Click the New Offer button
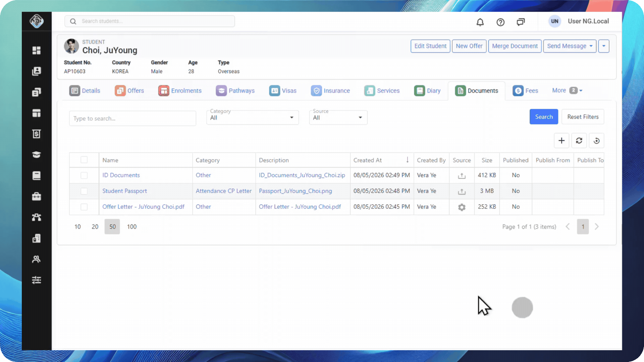This screenshot has height=362, width=644. (469, 46)
